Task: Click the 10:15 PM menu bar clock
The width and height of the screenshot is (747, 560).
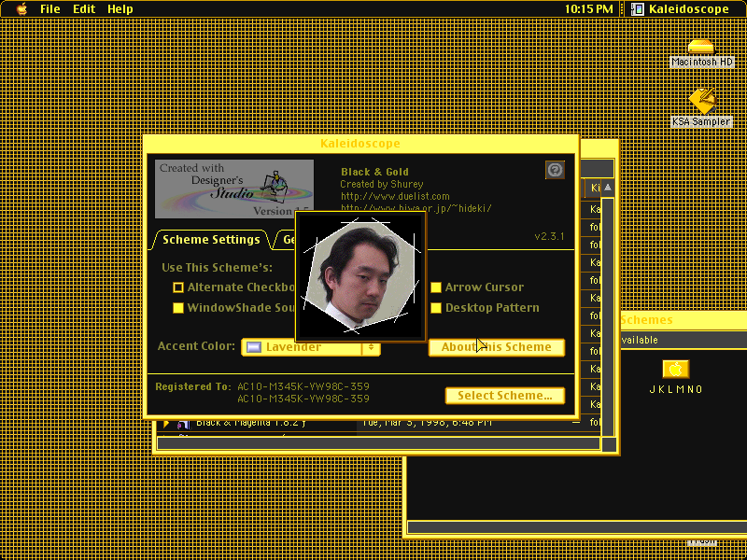Action: tap(589, 8)
